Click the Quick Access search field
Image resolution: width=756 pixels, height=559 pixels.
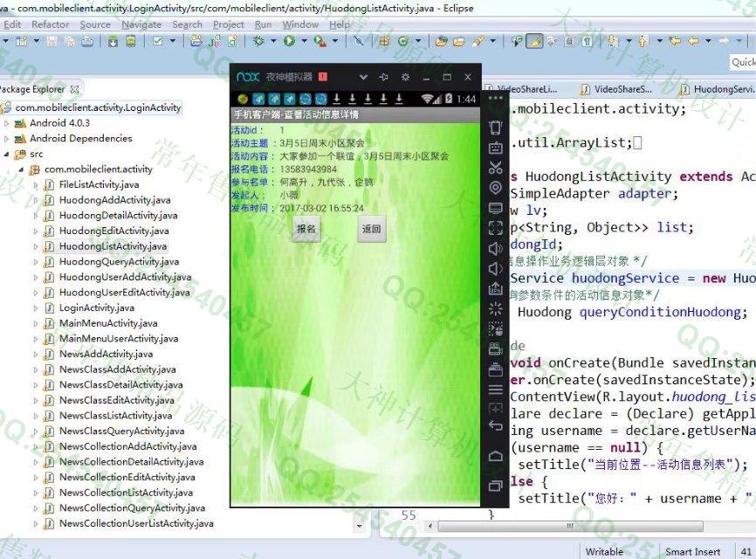[x=743, y=62]
